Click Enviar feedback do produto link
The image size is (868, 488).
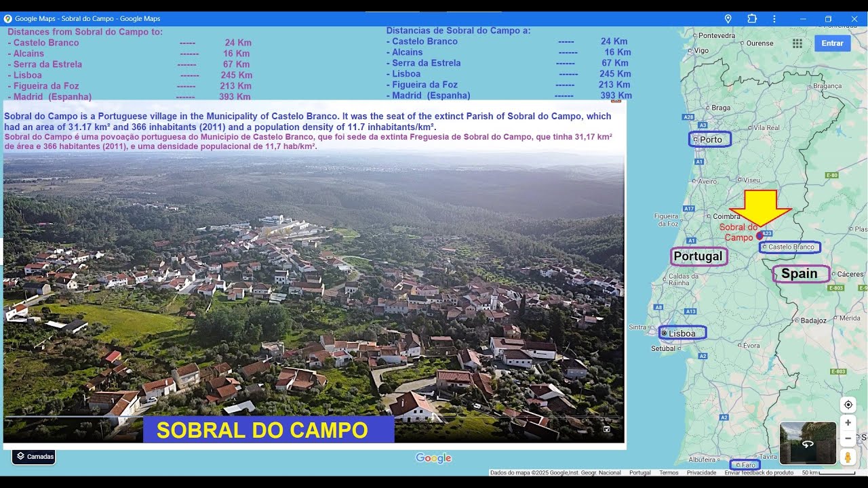[759, 472]
